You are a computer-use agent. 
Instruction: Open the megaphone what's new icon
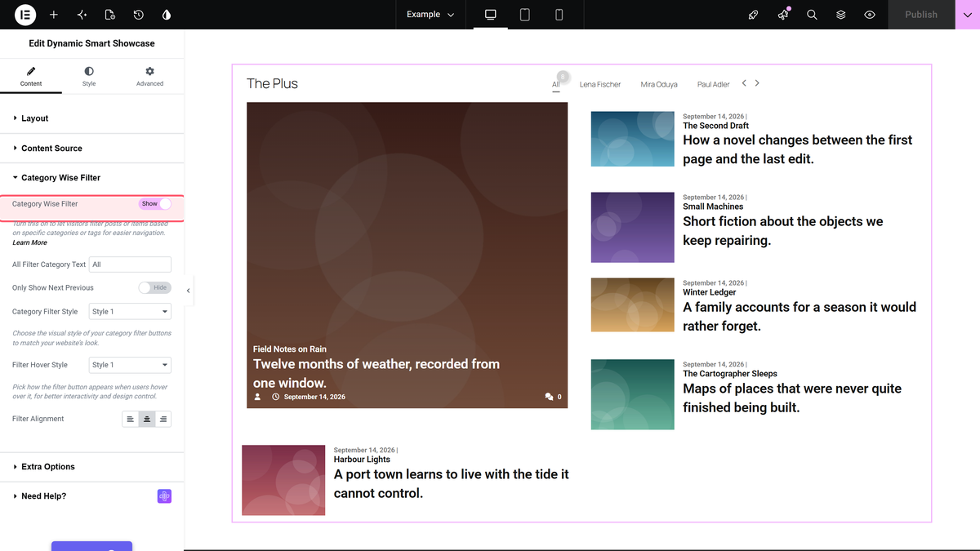click(x=783, y=15)
